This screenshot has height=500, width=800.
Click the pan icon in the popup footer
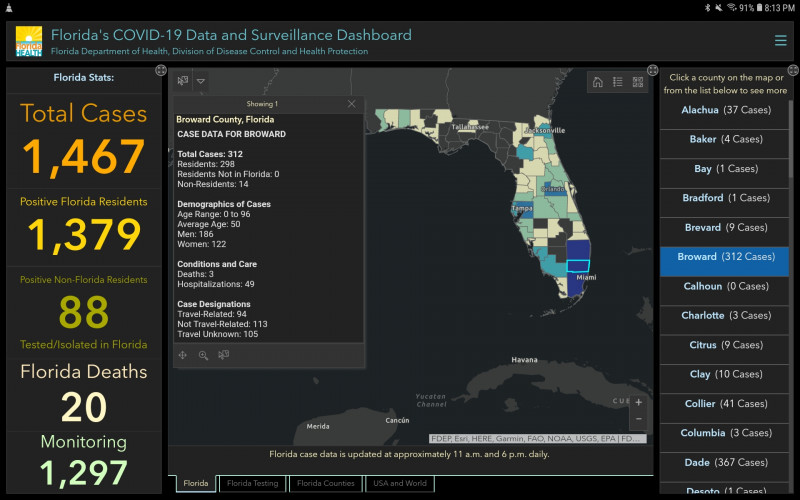183,354
